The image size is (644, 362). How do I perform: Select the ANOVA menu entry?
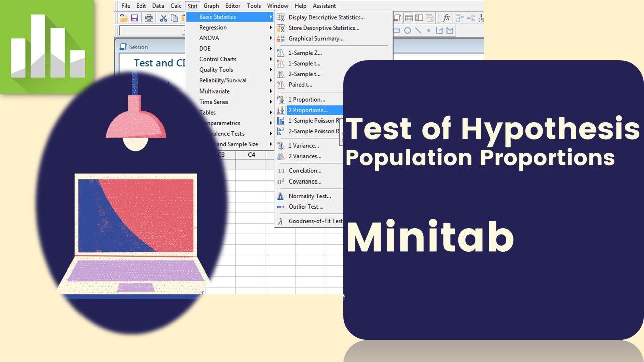pos(229,38)
